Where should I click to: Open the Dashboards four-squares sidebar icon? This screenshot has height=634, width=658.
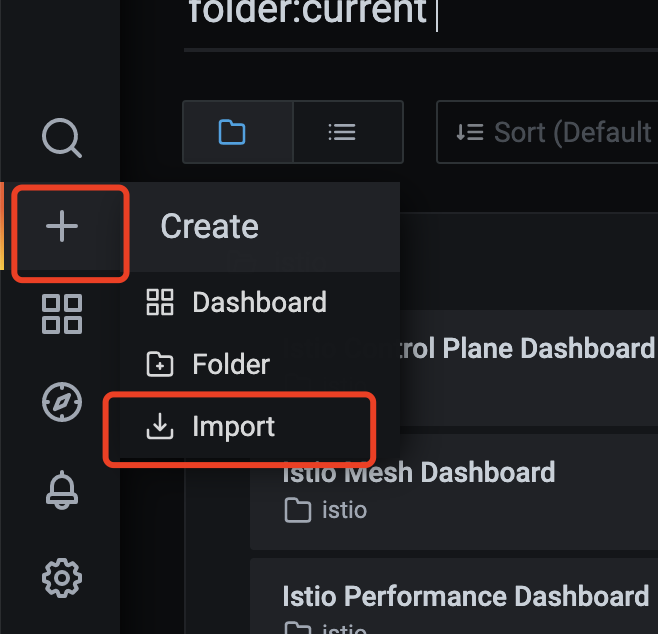tap(62, 314)
